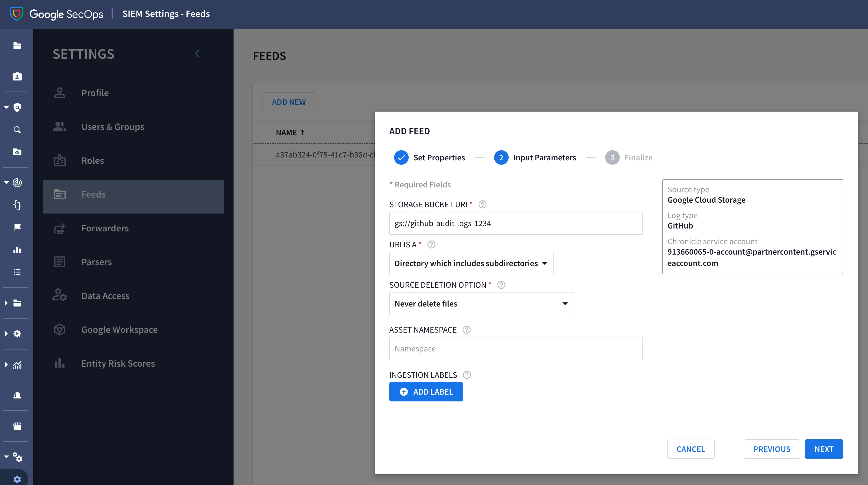Open the marketplace storefront icon

[x=17, y=426]
